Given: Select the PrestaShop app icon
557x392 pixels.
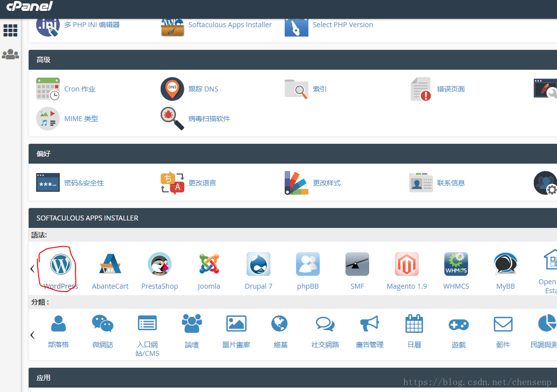Looking at the screenshot, I should (160, 264).
